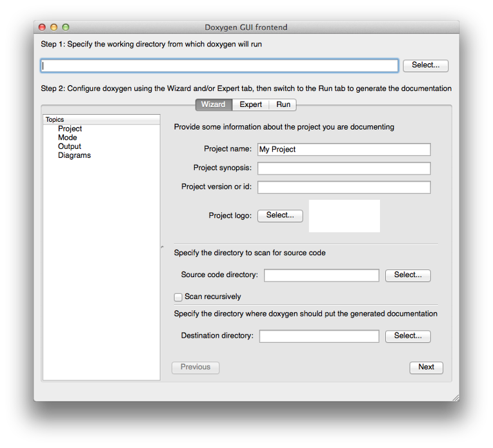This screenshot has width=493, height=448.
Task: Enable the Scan recursively checkbox
Action: pyautogui.click(x=178, y=297)
